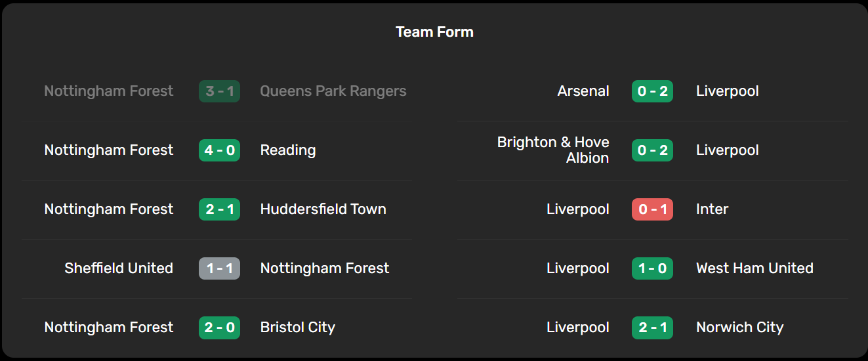Click the grey 1 - 1 draw badge
This screenshot has width=868, height=361.
[x=219, y=268]
